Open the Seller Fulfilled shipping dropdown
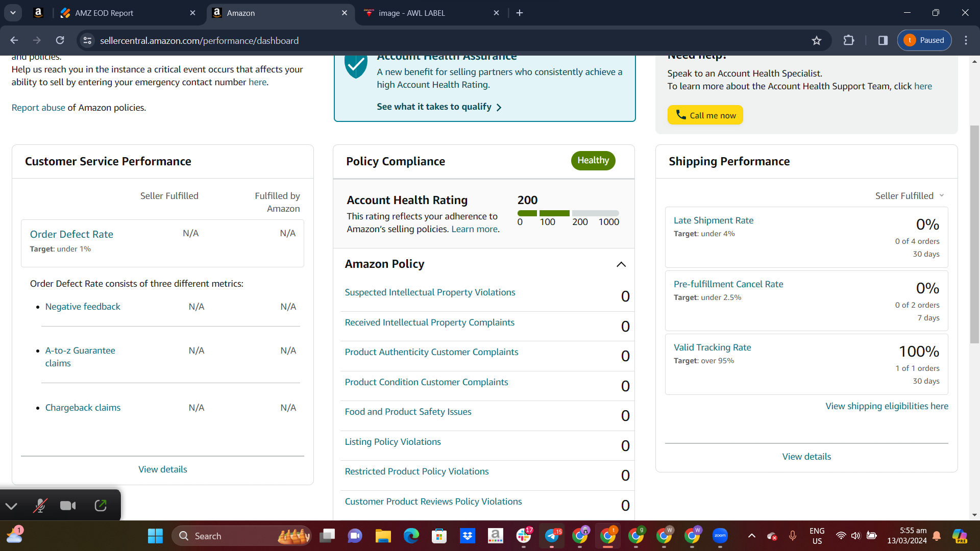The width and height of the screenshot is (980, 551). pos(910,196)
